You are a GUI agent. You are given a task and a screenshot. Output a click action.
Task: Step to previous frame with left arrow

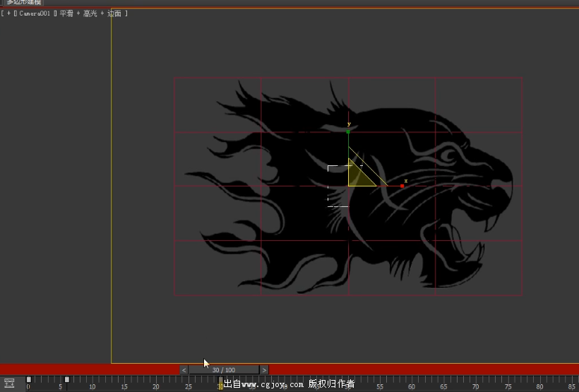pos(184,369)
